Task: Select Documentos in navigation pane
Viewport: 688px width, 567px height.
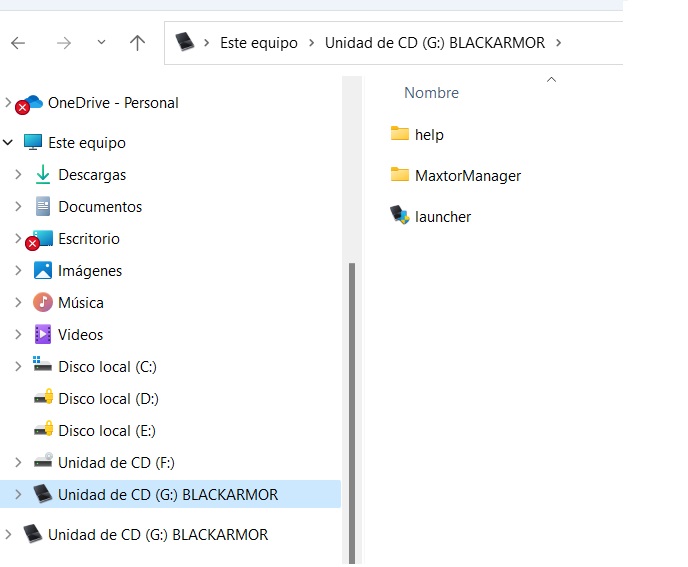Action: tap(100, 207)
